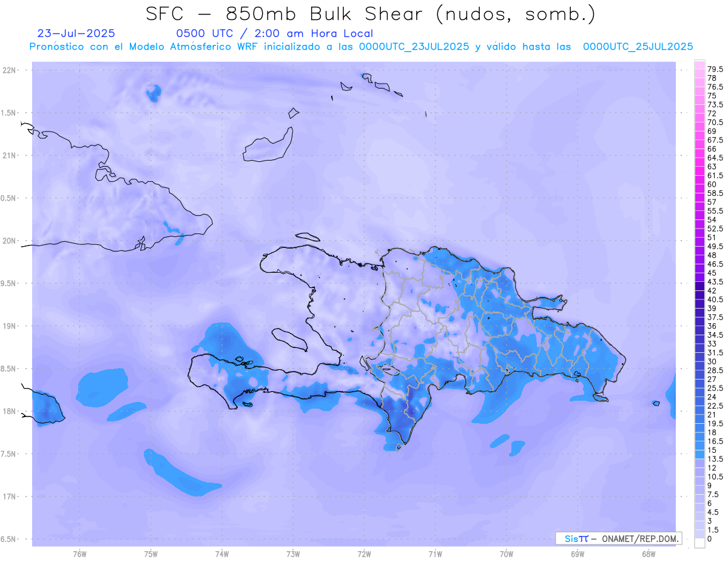
Task: Click the "57" value on the color scale
Action: click(712, 202)
